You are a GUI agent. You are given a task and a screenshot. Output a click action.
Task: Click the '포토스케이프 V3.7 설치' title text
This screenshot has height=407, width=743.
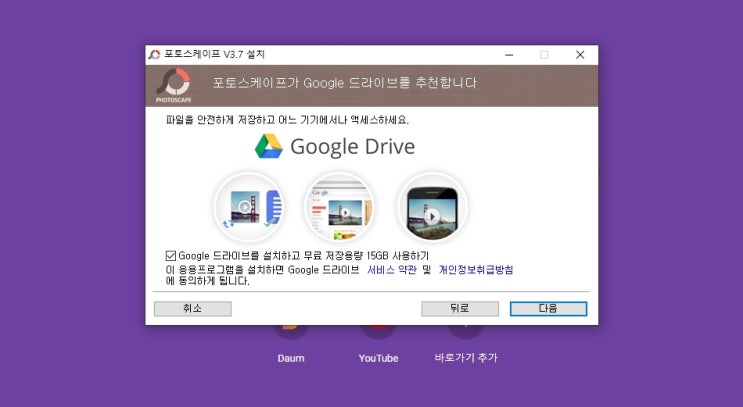click(x=215, y=54)
